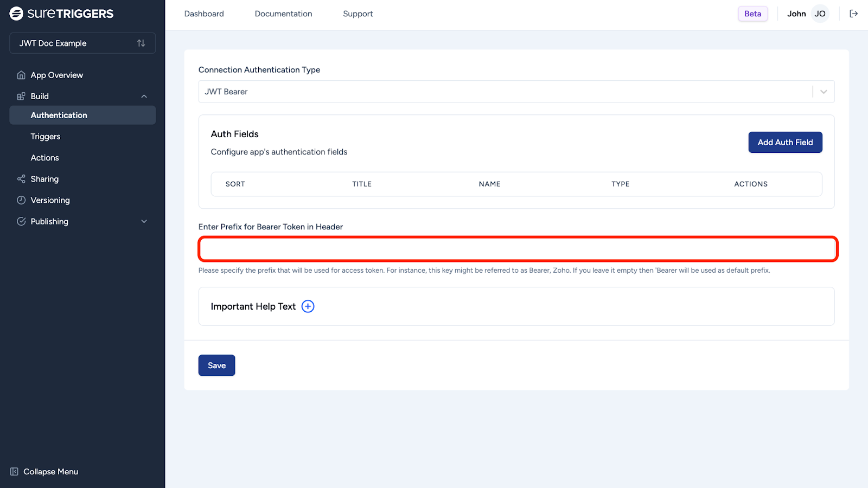
Task: Click the plus icon beside Important Help Text
Action: tap(308, 306)
